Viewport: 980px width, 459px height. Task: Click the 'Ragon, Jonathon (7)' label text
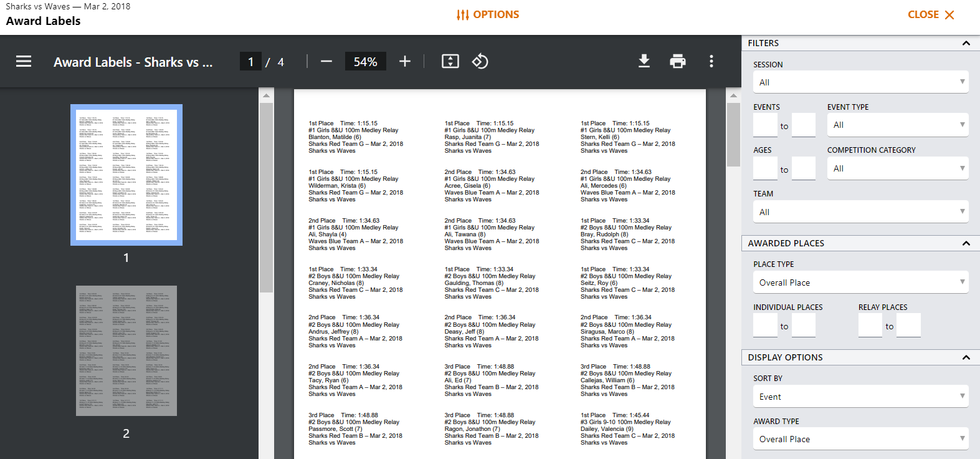point(472,429)
